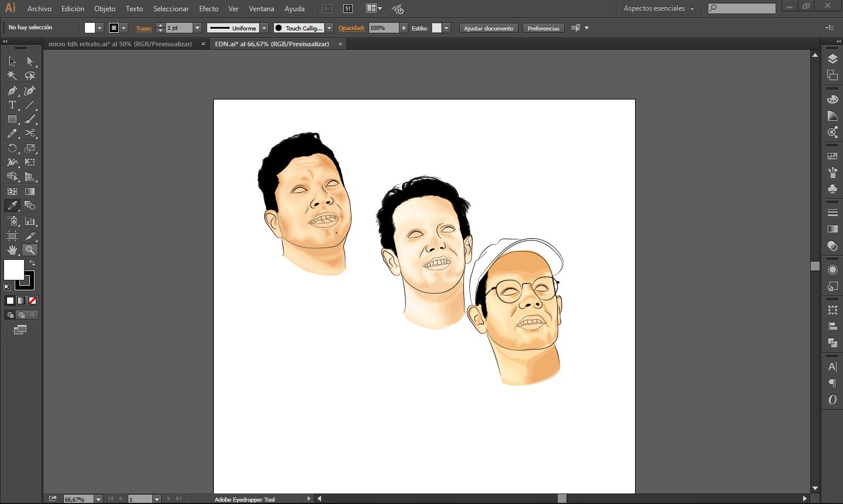Open fill color dropdown in control bar
Viewport: 843px width, 504px height.
(100, 28)
